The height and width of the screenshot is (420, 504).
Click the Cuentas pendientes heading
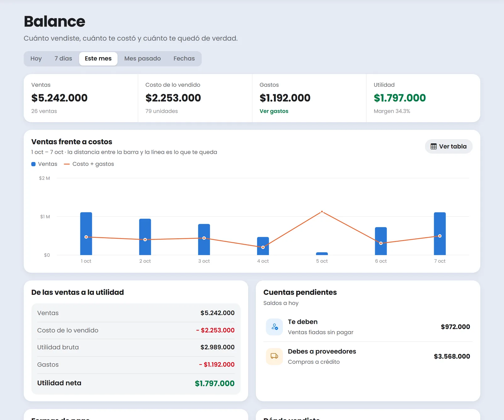click(x=300, y=292)
